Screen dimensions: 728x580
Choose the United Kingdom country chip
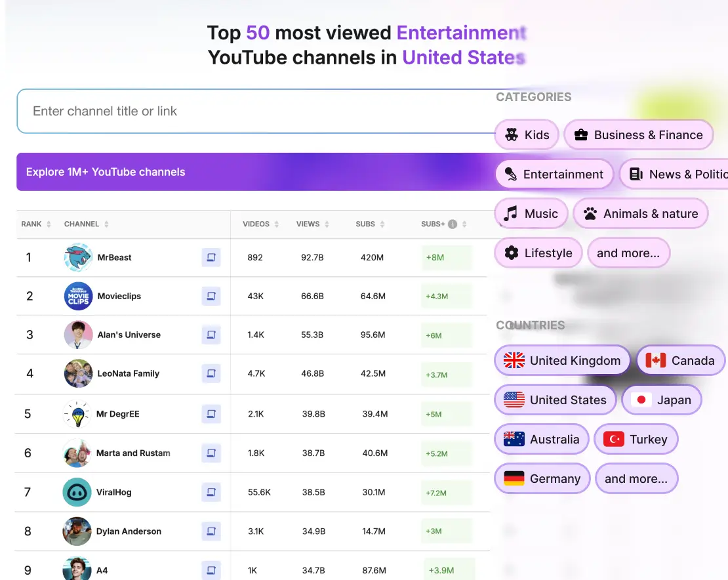562,361
